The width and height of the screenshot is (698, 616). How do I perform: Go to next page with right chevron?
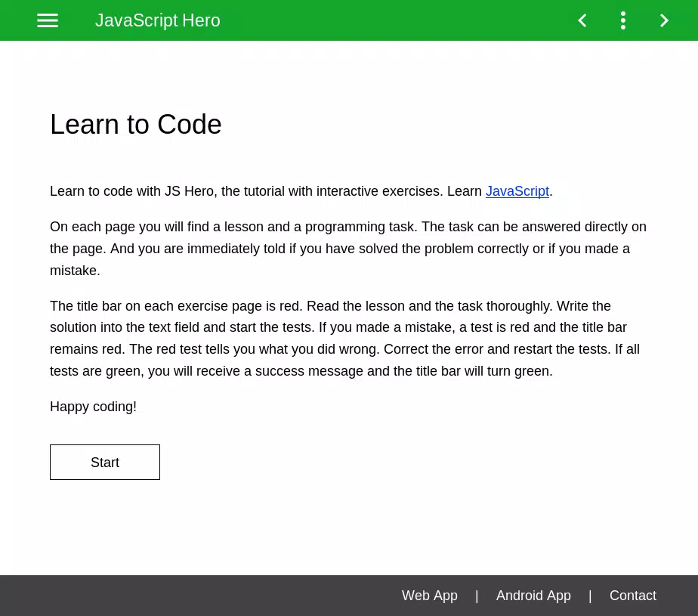[664, 20]
